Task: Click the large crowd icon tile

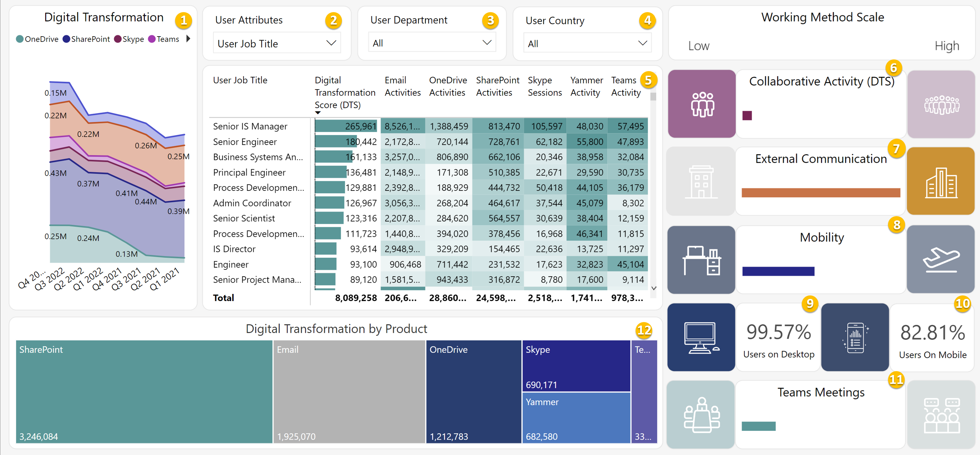Action: (x=941, y=104)
